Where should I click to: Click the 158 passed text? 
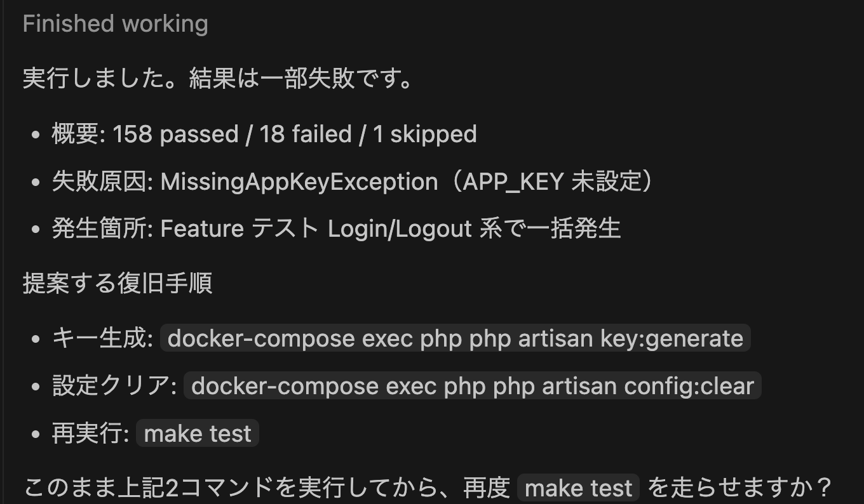[175, 135]
